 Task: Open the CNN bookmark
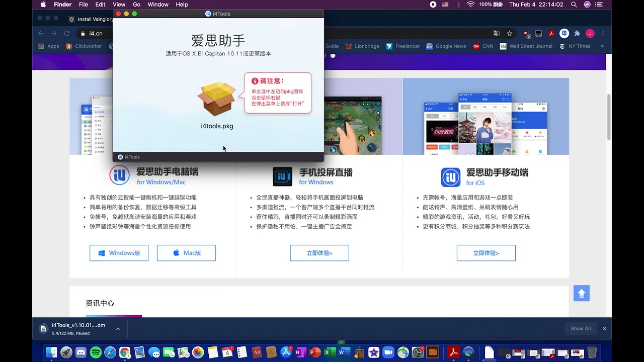483,46
